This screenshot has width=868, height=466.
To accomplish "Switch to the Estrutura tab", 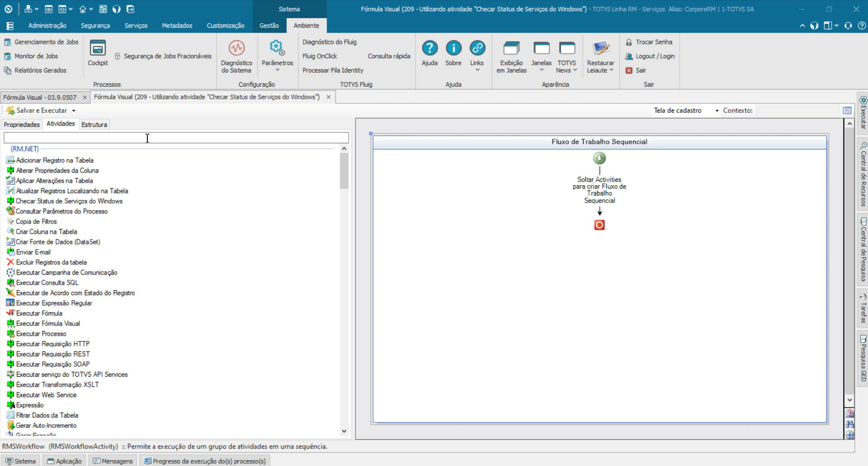I will (94, 125).
